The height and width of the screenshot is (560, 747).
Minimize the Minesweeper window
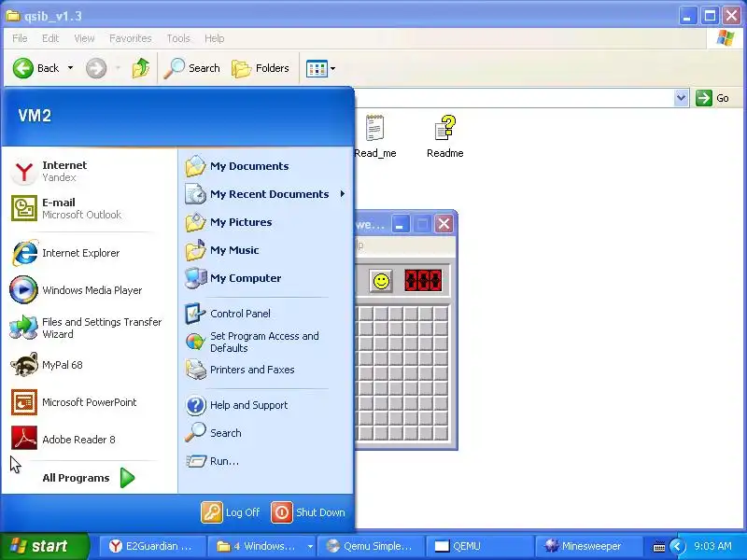400,224
